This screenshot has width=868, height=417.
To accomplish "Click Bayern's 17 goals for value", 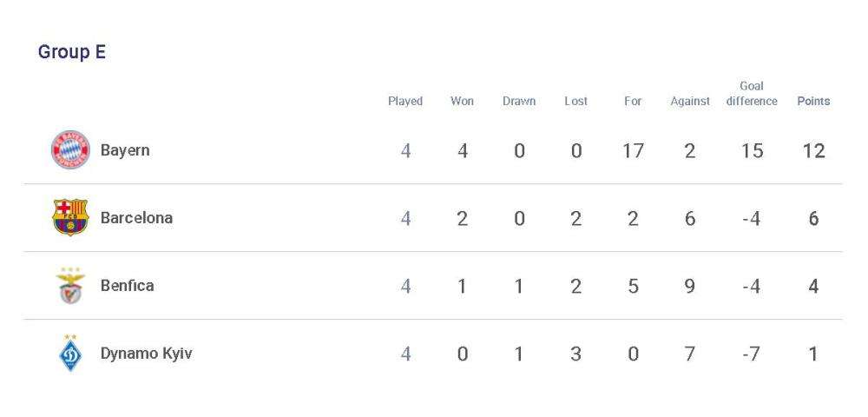I will [633, 150].
